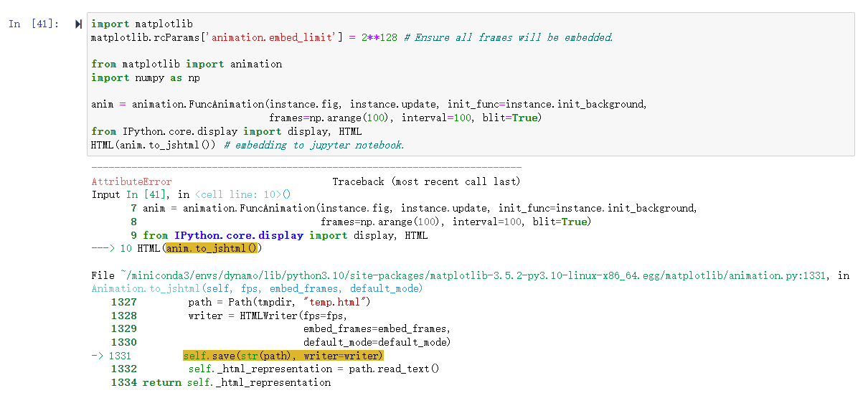Click line 1327 'path = Path(tmpdir, "temp.html")'
Image resolution: width=868 pixels, height=393 pixels.
click(x=240, y=302)
